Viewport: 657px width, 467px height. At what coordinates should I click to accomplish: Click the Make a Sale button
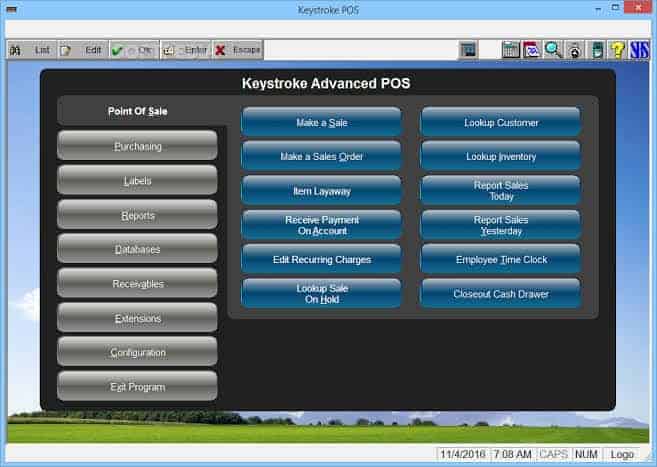click(321, 122)
